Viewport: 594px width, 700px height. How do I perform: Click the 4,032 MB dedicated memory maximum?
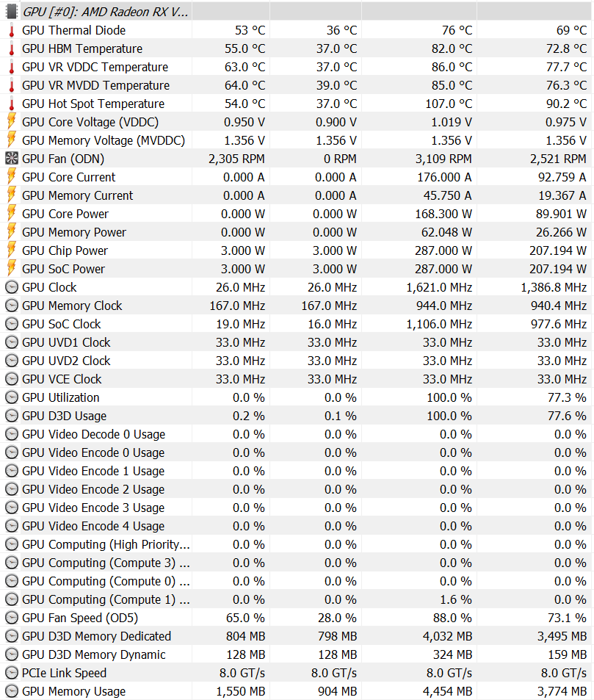coord(447,637)
